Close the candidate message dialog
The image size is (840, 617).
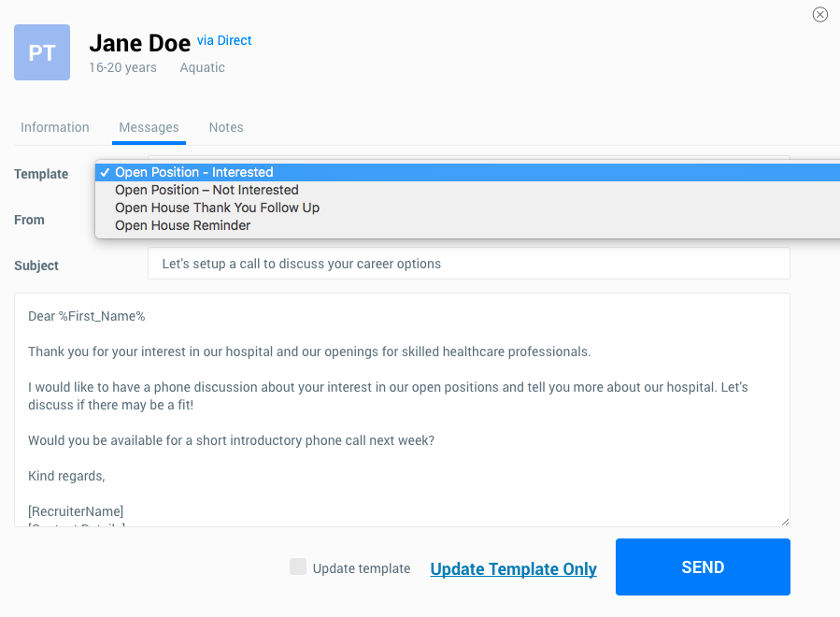click(819, 14)
